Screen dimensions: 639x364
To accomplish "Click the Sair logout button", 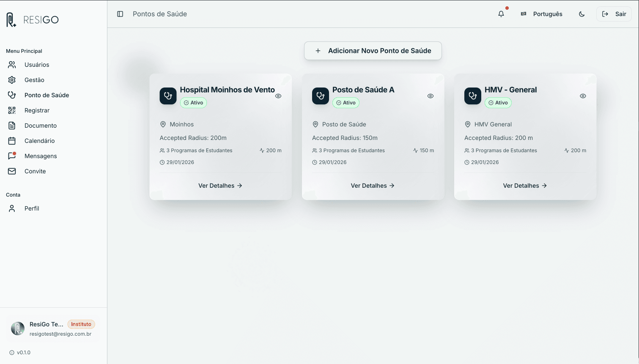I will click(x=614, y=14).
